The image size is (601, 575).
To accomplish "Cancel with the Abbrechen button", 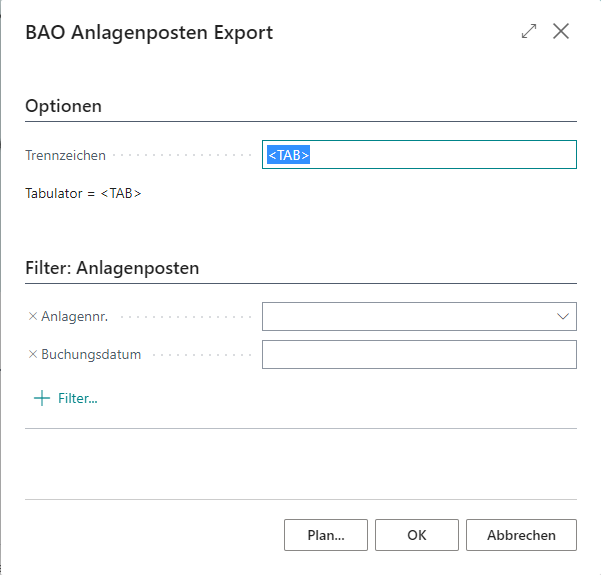I will 521,535.
